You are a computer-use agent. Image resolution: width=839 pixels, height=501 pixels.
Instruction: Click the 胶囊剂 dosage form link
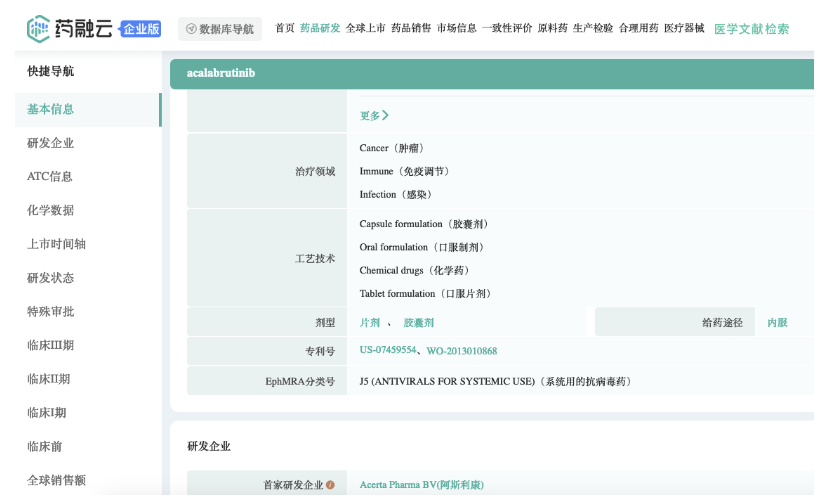pos(418,323)
